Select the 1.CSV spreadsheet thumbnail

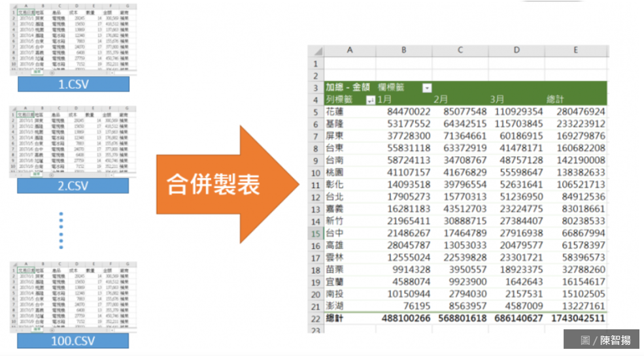pyautogui.click(x=73, y=39)
